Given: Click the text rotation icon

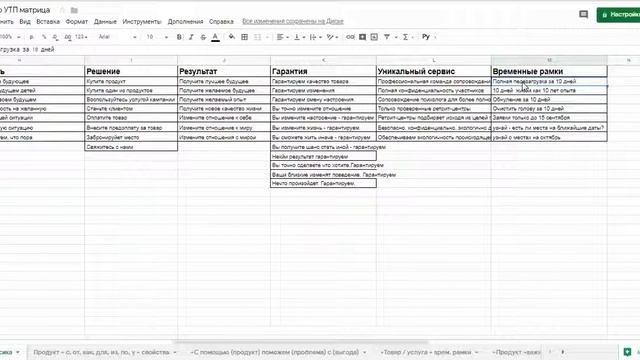Looking at the screenshot, I should (330, 37).
